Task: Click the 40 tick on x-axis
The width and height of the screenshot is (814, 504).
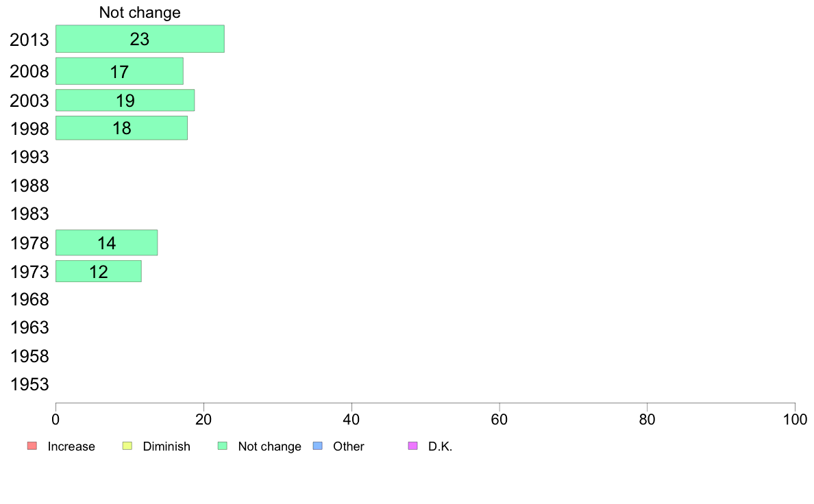Action: point(351,419)
